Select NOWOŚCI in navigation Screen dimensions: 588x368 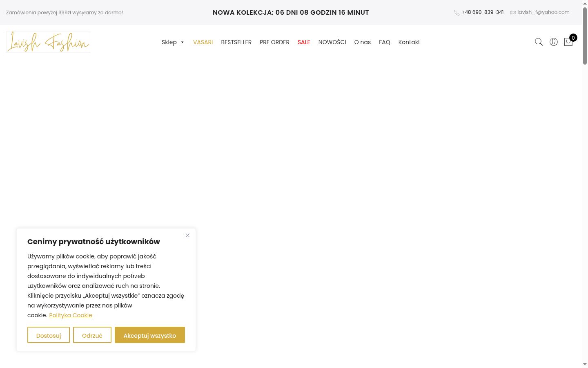click(332, 42)
